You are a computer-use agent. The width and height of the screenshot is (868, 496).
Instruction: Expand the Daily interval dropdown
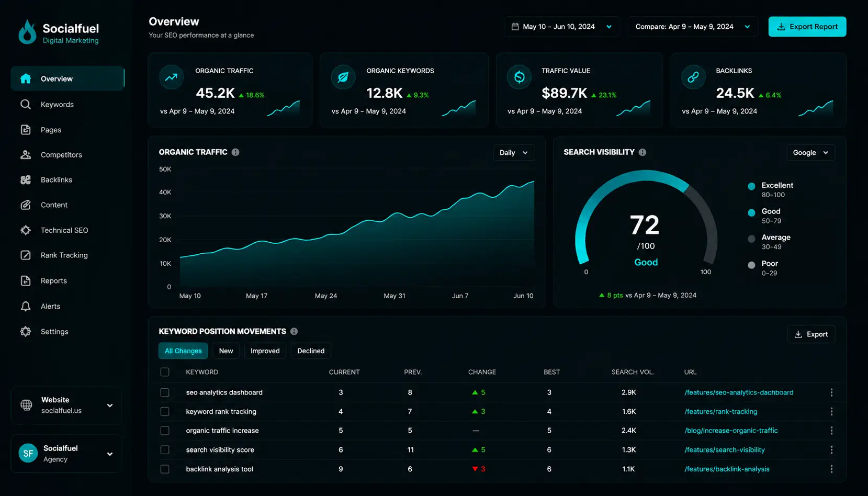514,153
